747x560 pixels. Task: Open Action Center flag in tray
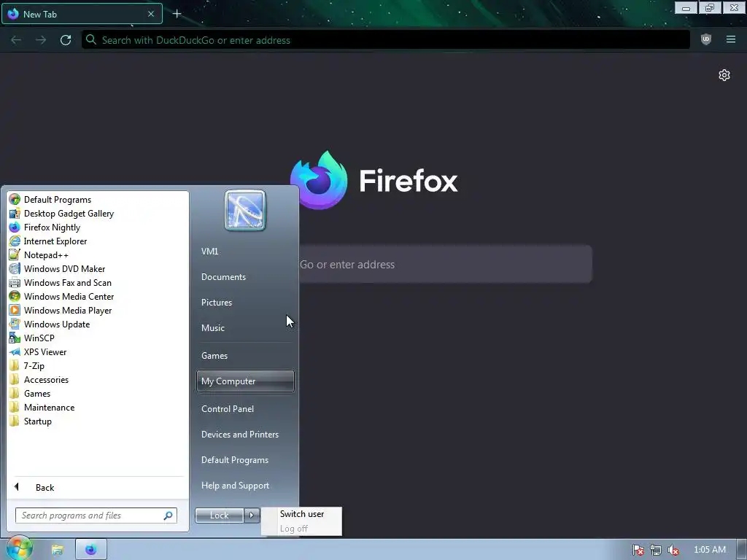click(x=638, y=550)
